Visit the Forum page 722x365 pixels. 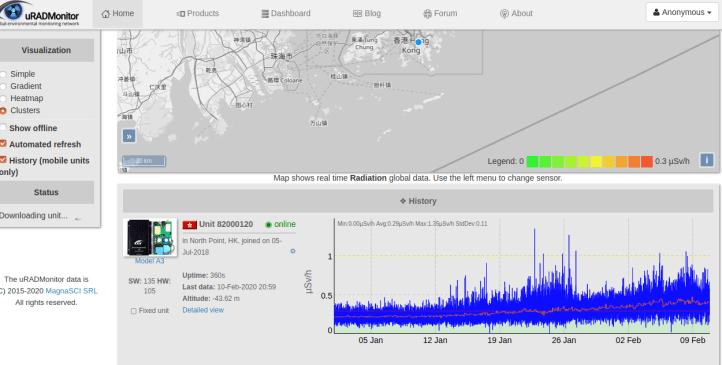click(440, 13)
